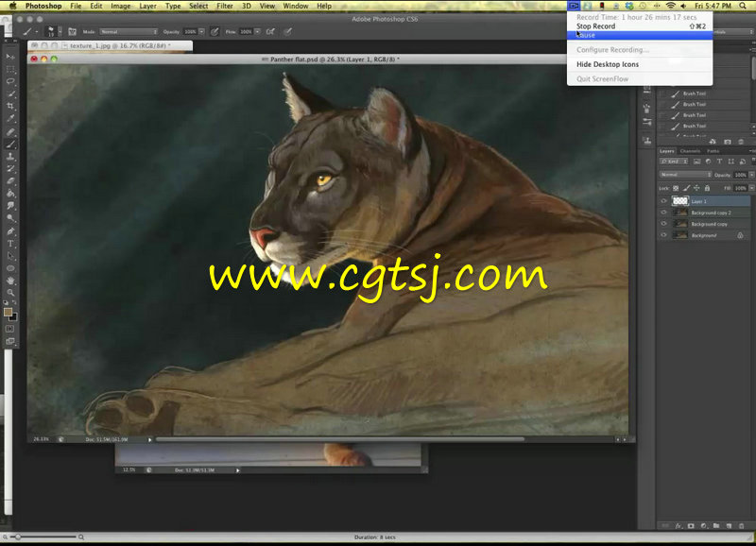Viewport: 756px width, 546px height.
Task: Switch to the Channels tab
Action: point(690,151)
